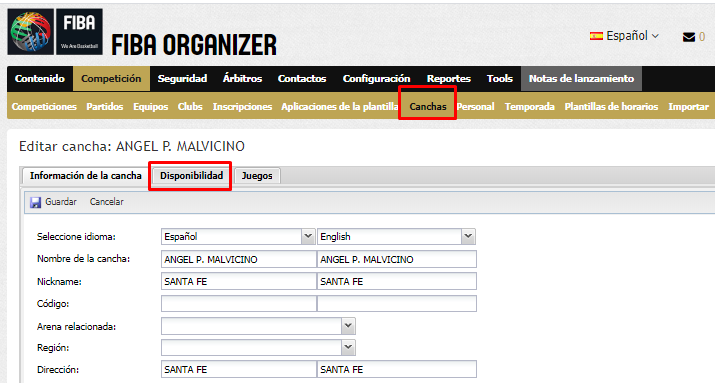Click the Spanish flag icon
This screenshot has height=383, width=715.
coord(596,36)
